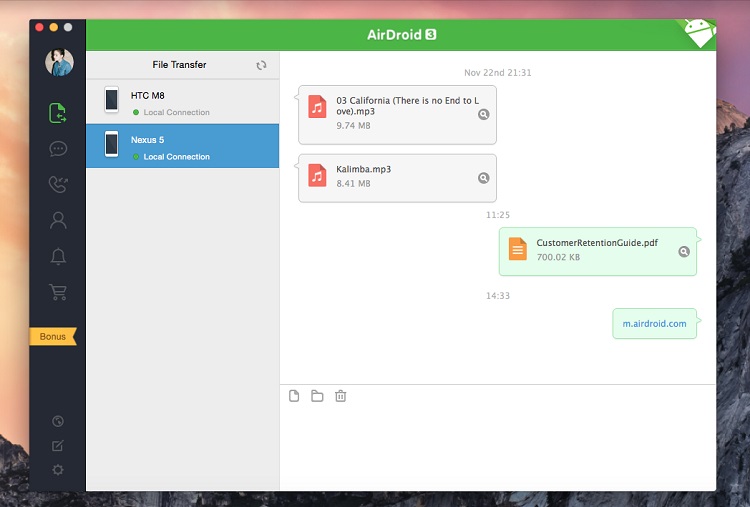Open the Messages sidebar icon
This screenshot has height=507, width=750.
point(58,149)
